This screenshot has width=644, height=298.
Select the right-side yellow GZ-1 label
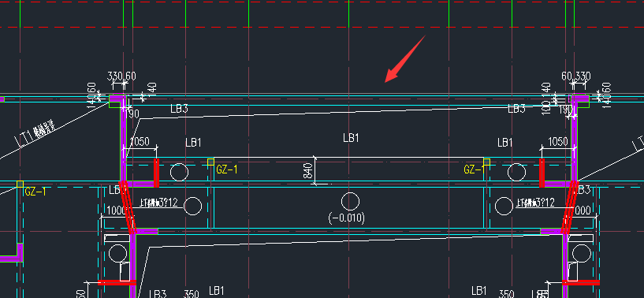(x=475, y=169)
